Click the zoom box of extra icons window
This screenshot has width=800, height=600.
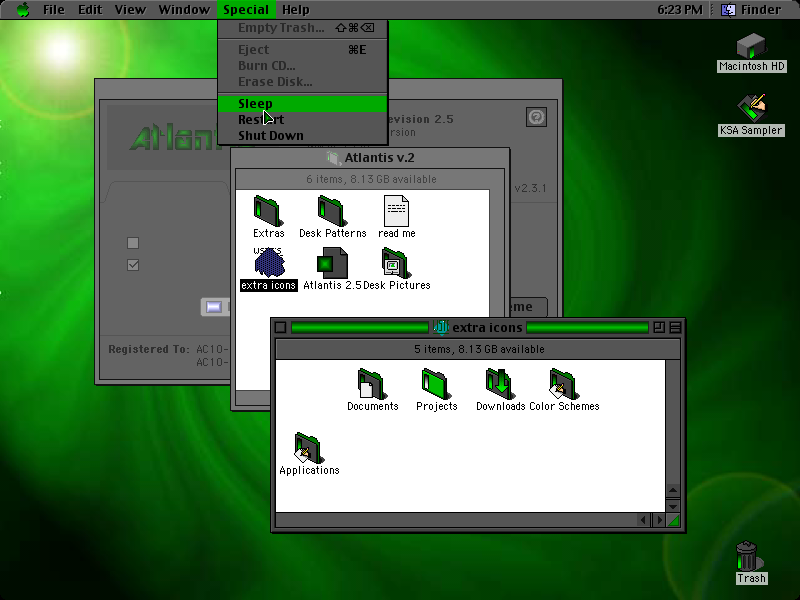(x=659, y=327)
